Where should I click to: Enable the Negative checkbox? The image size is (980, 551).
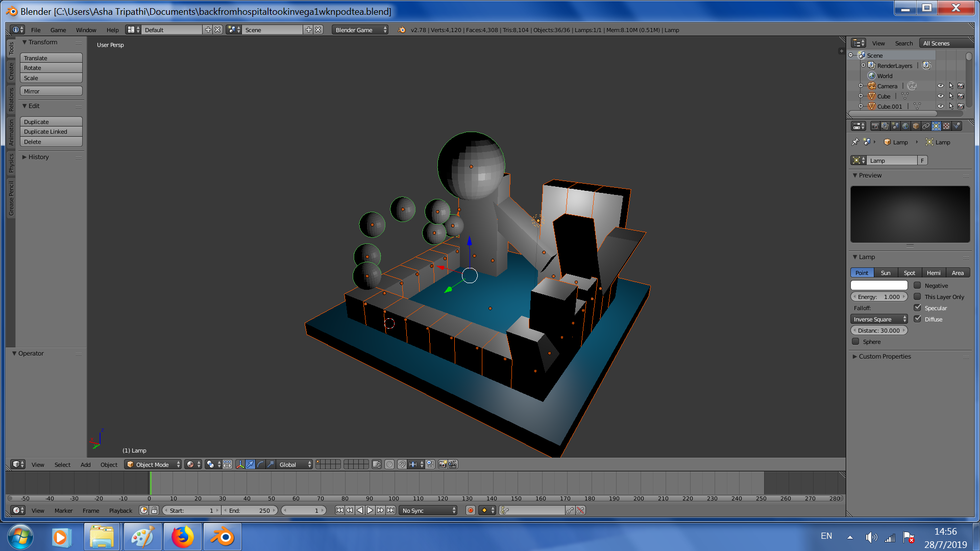click(x=917, y=286)
